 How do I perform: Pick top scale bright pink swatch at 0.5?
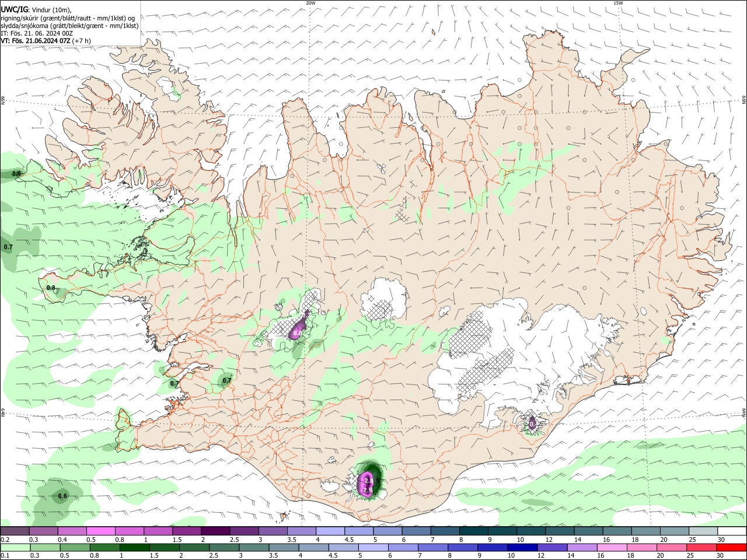pyautogui.click(x=100, y=531)
